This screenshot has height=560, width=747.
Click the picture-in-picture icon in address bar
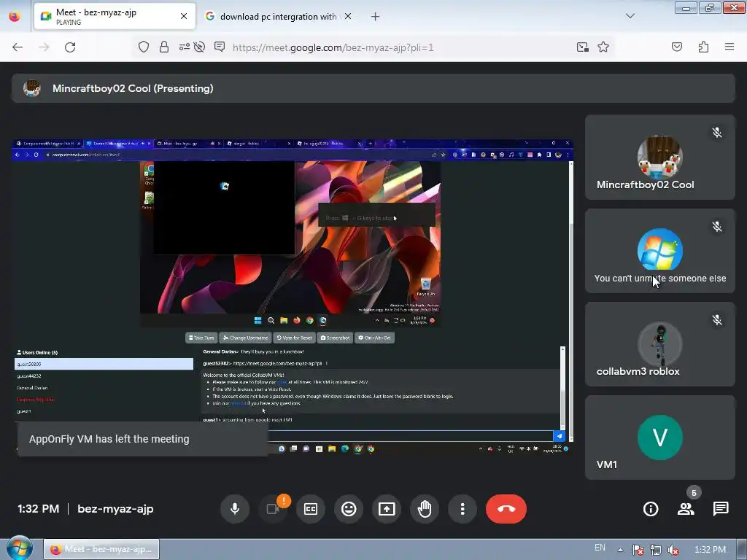pyautogui.click(x=582, y=47)
